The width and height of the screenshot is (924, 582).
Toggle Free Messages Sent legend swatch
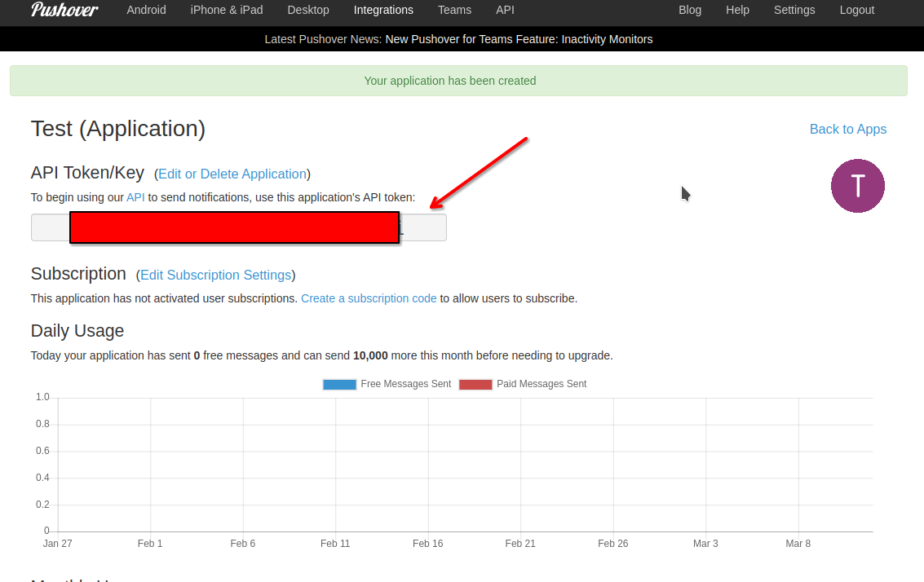point(339,384)
